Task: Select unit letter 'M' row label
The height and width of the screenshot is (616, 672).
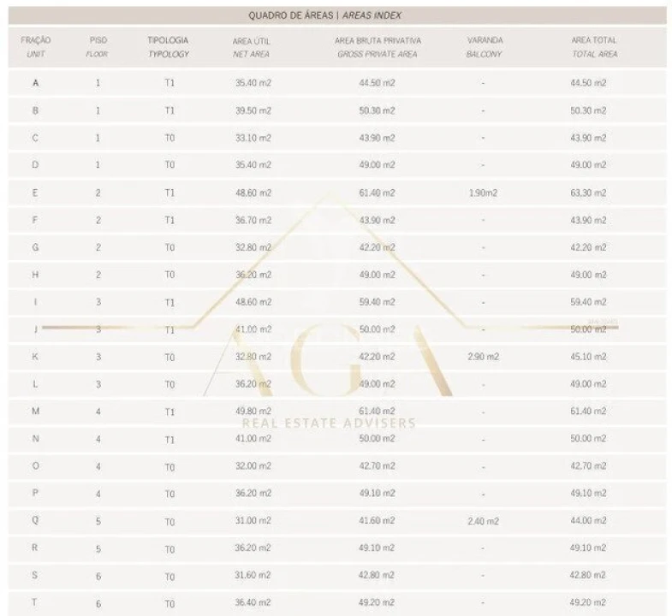Action: click(36, 412)
